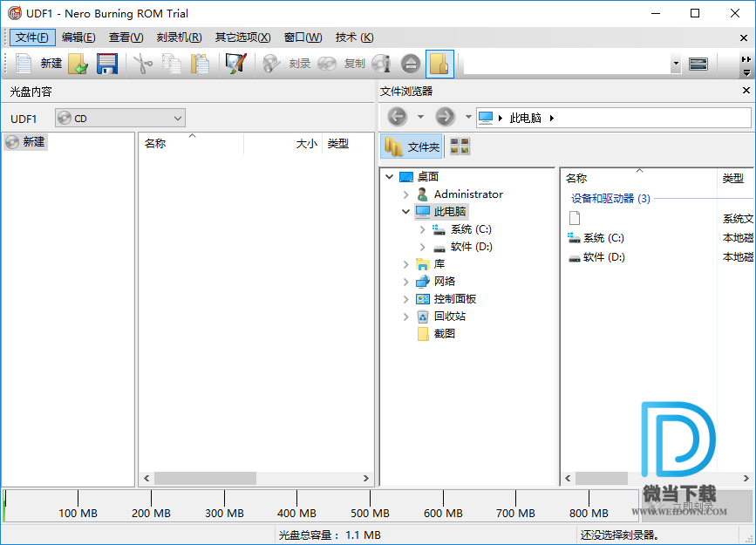756x545 pixels.
Task: Close the 文件浏览器 panel
Action: [x=746, y=90]
